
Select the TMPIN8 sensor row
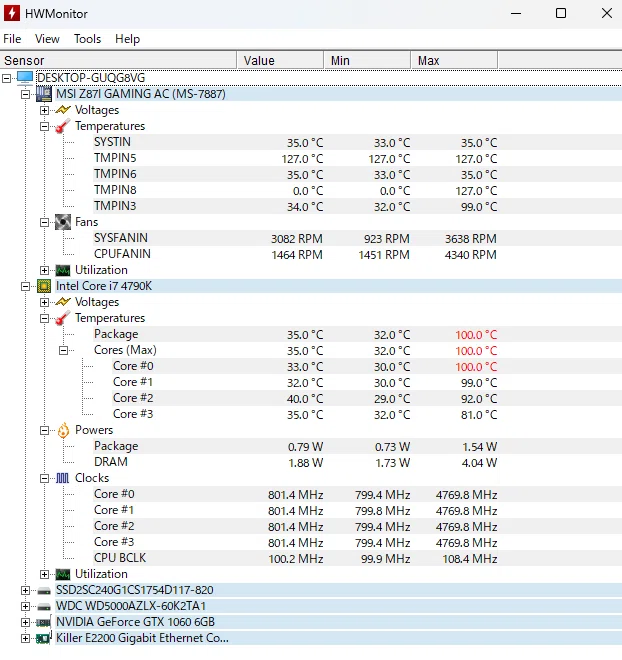(x=357, y=190)
